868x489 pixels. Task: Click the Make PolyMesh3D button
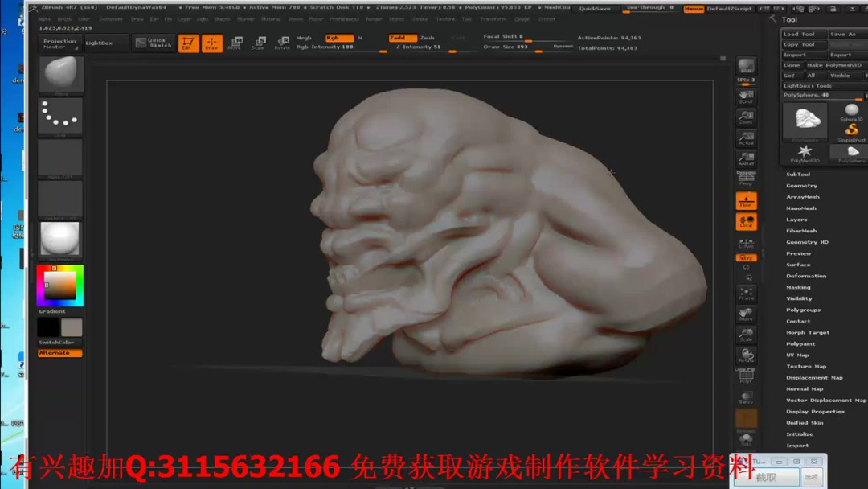tap(833, 65)
